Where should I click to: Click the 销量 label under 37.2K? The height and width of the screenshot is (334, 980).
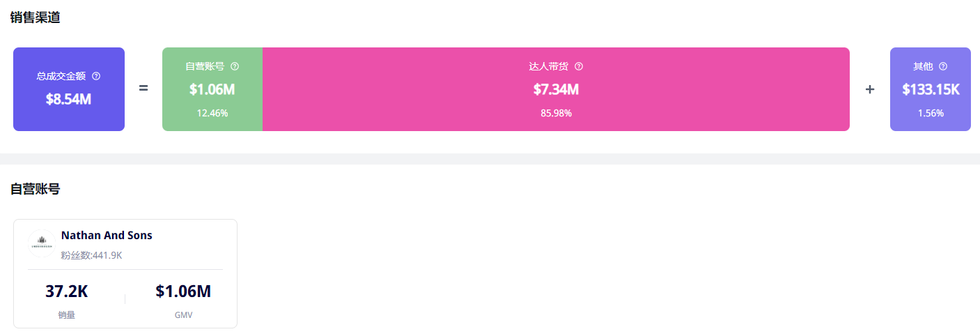pyautogui.click(x=67, y=315)
